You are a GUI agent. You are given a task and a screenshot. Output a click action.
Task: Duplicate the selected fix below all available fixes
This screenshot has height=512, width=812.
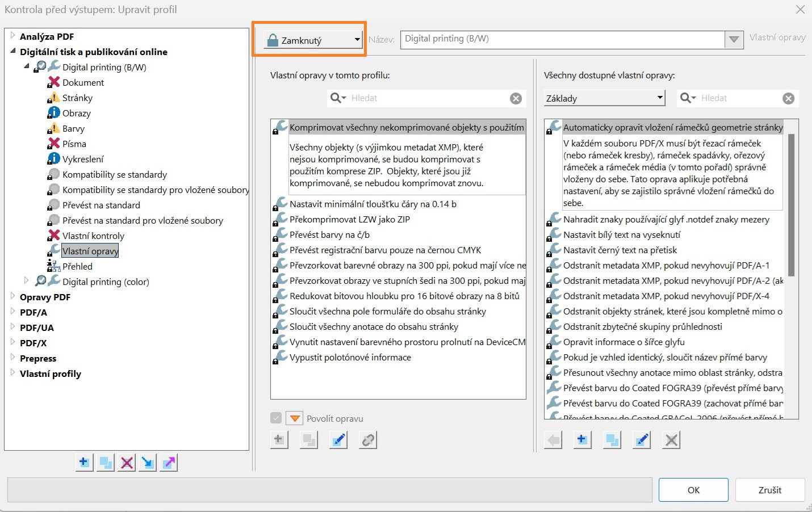612,440
